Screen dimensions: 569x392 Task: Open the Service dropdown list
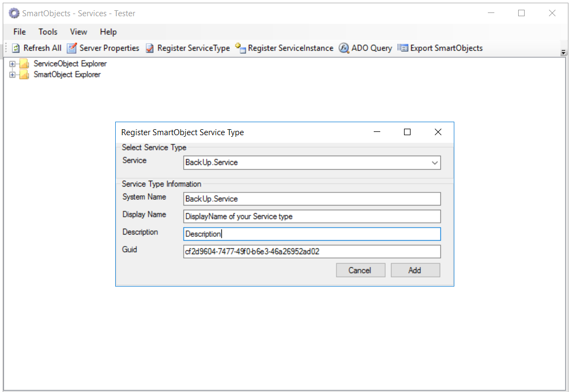pyautogui.click(x=434, y=162)
